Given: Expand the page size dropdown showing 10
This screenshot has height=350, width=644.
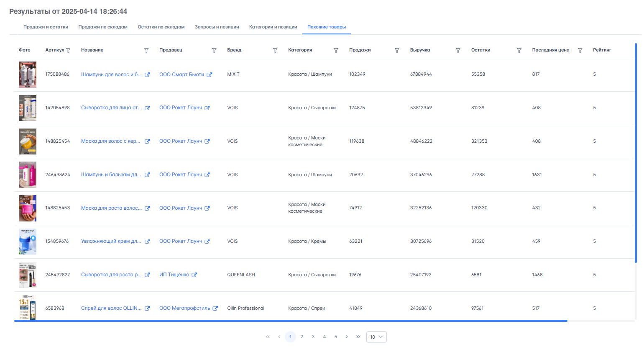Looking at the screenshot, I should coord(376,337).
